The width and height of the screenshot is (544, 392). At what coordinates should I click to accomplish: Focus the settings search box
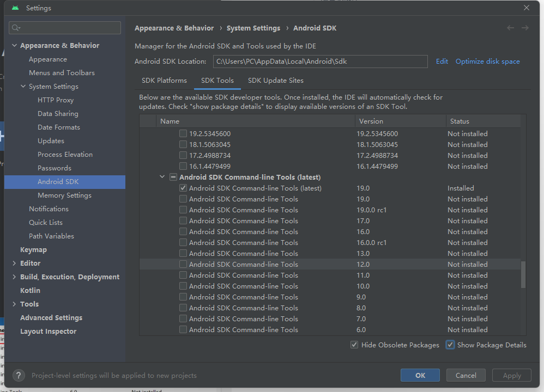point(65,28)
